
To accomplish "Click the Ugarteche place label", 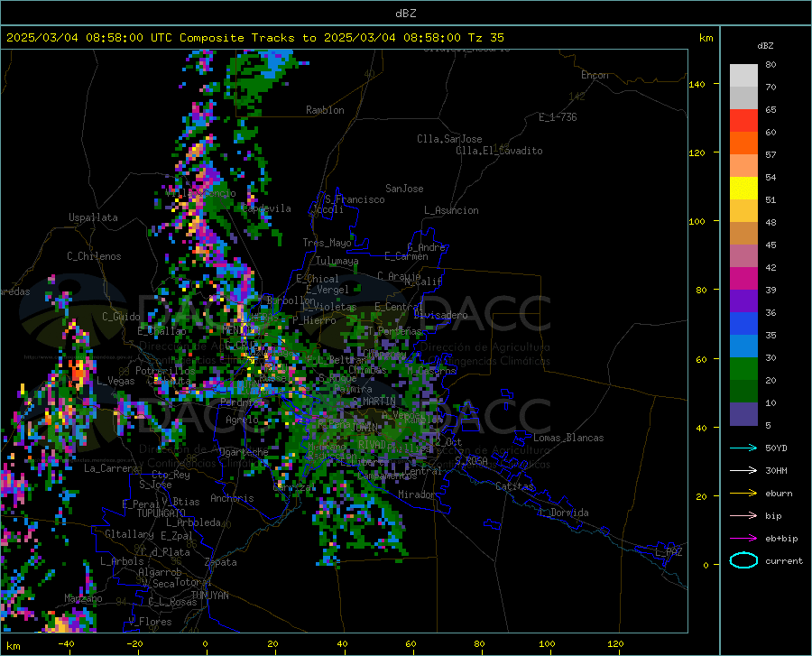I will (244, 452).
